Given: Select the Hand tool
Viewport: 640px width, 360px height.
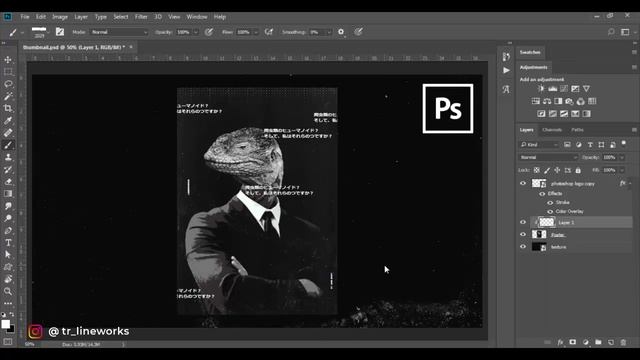Looking at the screenshot, I should pos(8,279).
